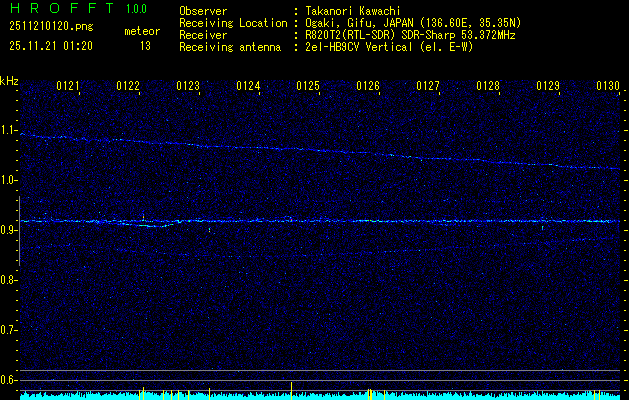This screenshot has height=400, width=629.
Task: Click the cyan signal level graph at bottom
Action: pos(320,395)
